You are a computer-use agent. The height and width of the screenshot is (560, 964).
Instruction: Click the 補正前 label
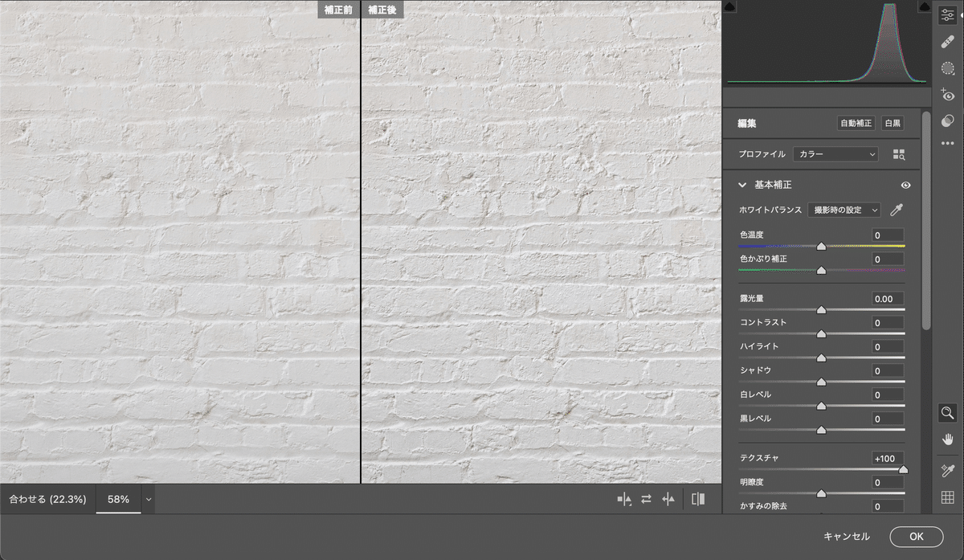pyautogui.click(x=338, y=9)
